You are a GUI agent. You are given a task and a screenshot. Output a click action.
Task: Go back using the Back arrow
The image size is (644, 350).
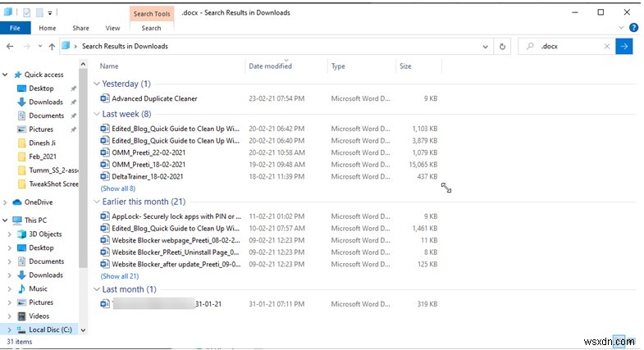10,47
